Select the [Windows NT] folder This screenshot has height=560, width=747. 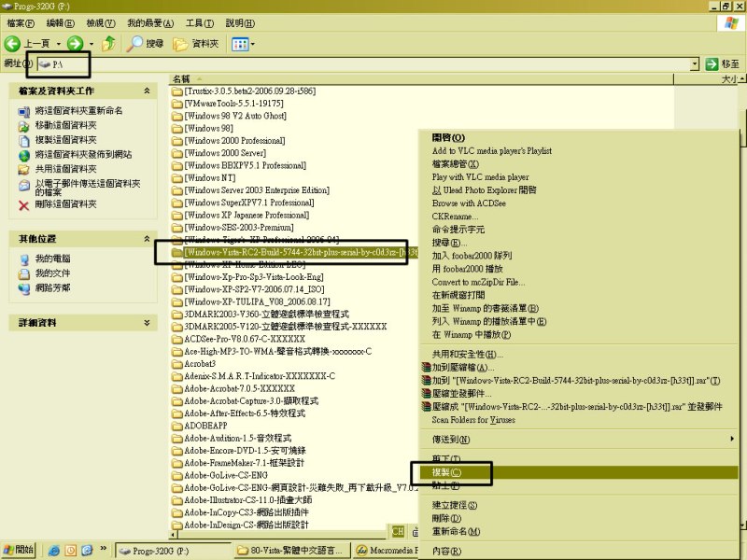pos(204,178)
